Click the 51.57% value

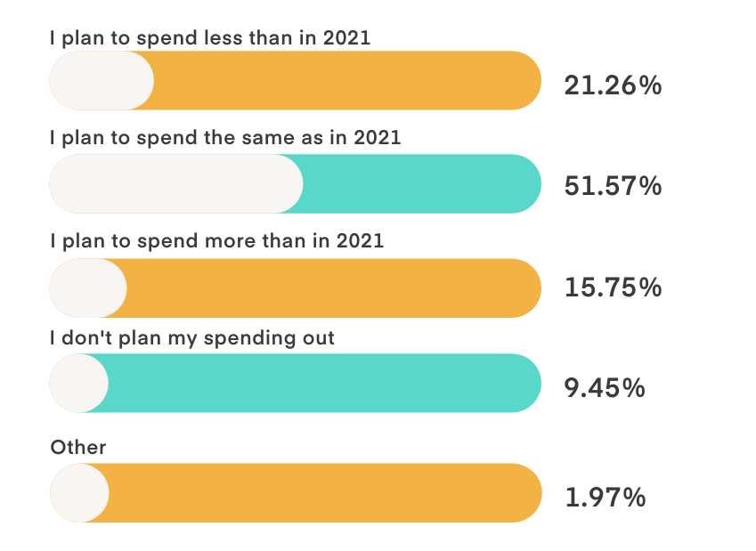tap(613, 186)
